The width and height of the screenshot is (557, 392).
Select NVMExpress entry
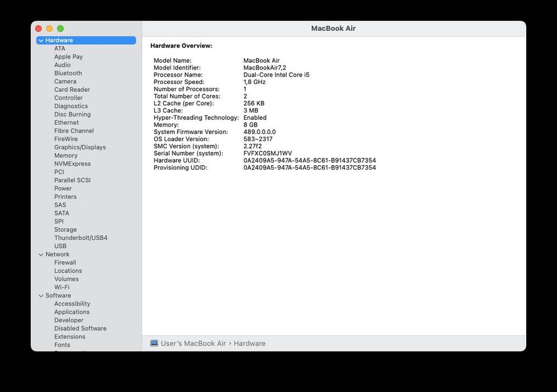[72, 164]
